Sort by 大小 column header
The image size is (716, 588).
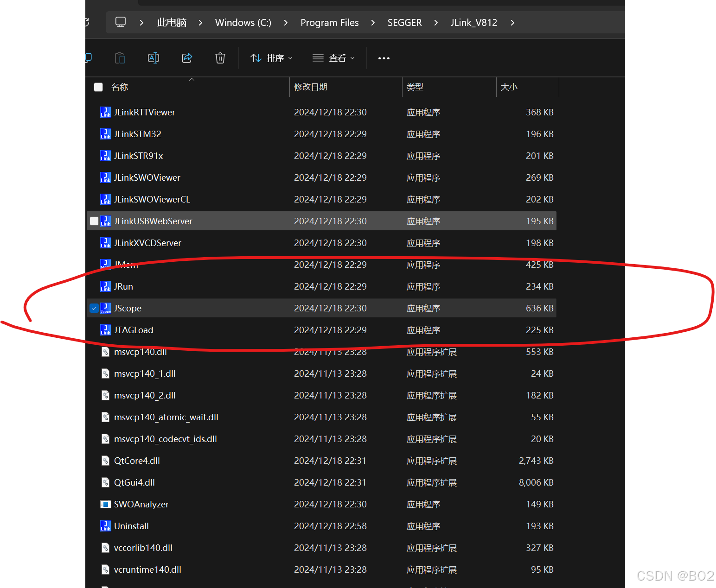tap(509, 87)
